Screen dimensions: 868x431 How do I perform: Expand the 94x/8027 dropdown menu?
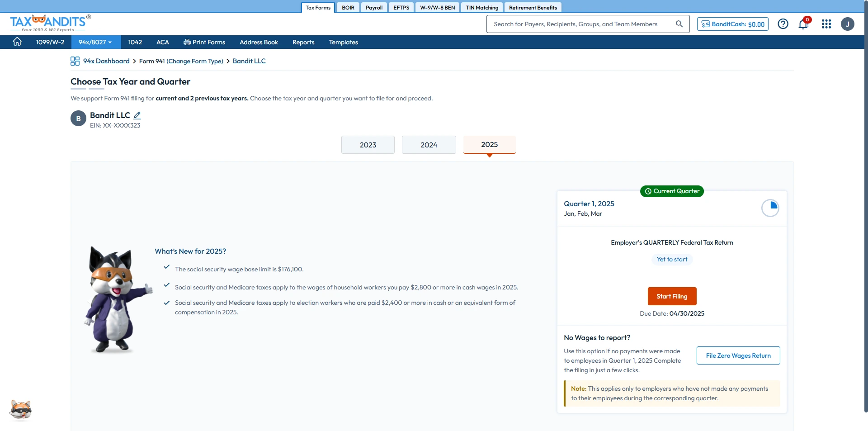(x=95, y=42)
